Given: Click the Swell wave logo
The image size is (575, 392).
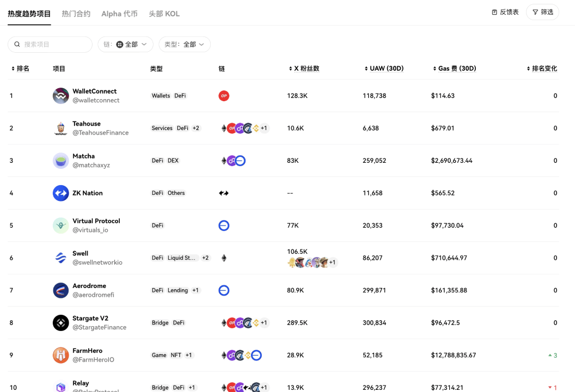Looking at the screenshot, I should 60,258.
